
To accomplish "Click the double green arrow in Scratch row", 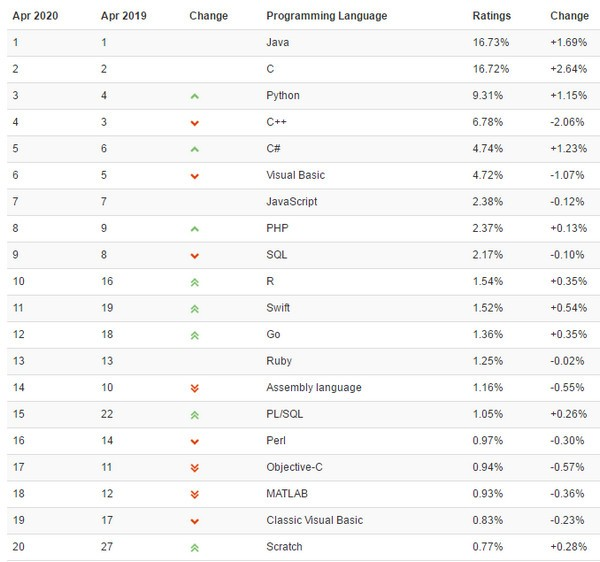I will 194,548.
